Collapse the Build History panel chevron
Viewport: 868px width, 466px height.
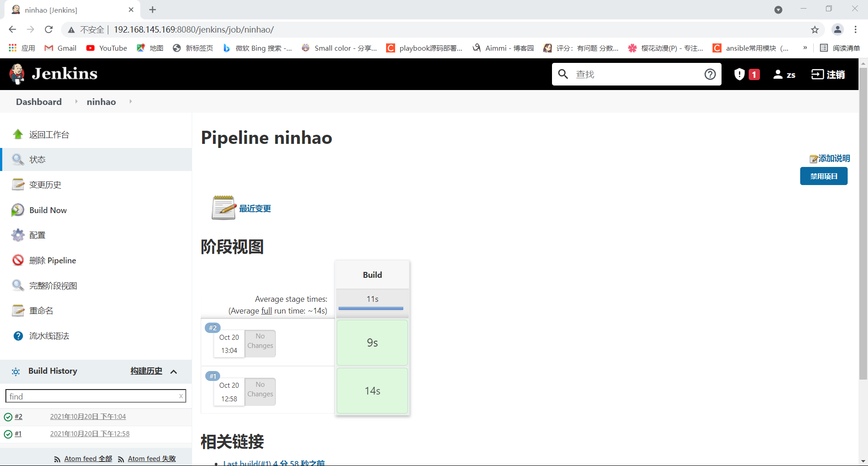pyautogui.click(x=174, y=371)
